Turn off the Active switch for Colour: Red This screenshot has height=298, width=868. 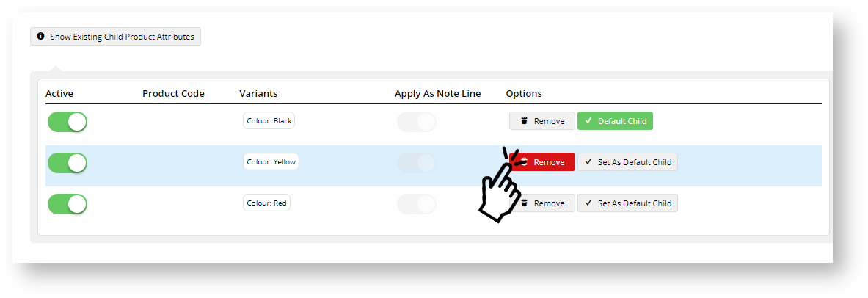coord(68,204)
